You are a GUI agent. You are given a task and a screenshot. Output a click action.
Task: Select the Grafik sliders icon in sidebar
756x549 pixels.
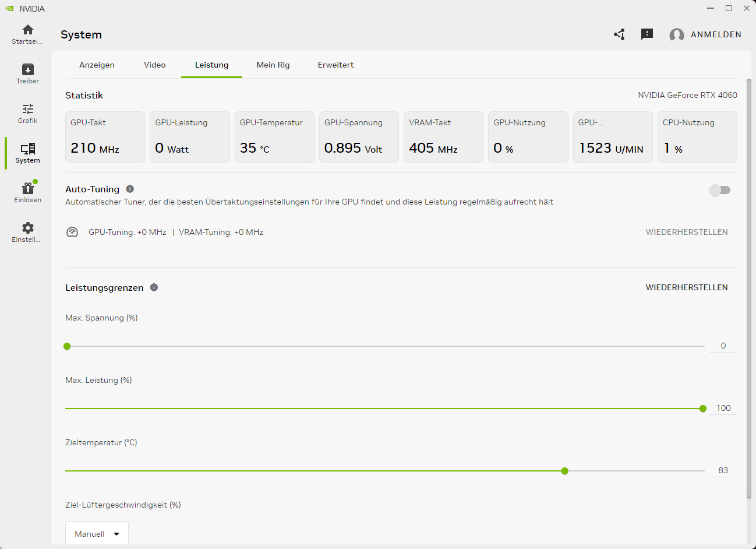click(x=27, y=109)
